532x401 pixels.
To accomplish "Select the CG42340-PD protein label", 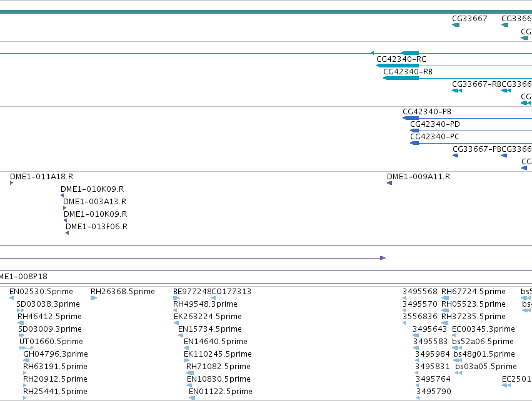I will coord(435,124).
